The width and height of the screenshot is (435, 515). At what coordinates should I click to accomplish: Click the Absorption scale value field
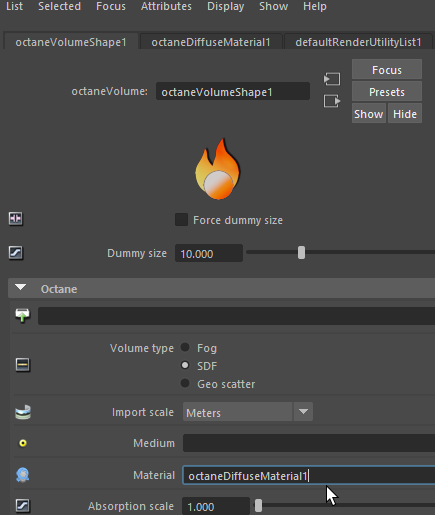[x=216, y=506]
